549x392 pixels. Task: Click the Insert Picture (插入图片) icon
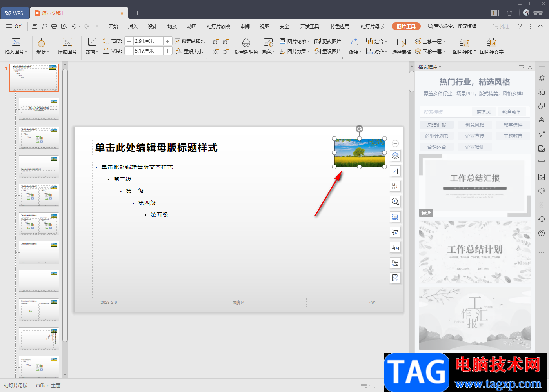click(16, 42)
